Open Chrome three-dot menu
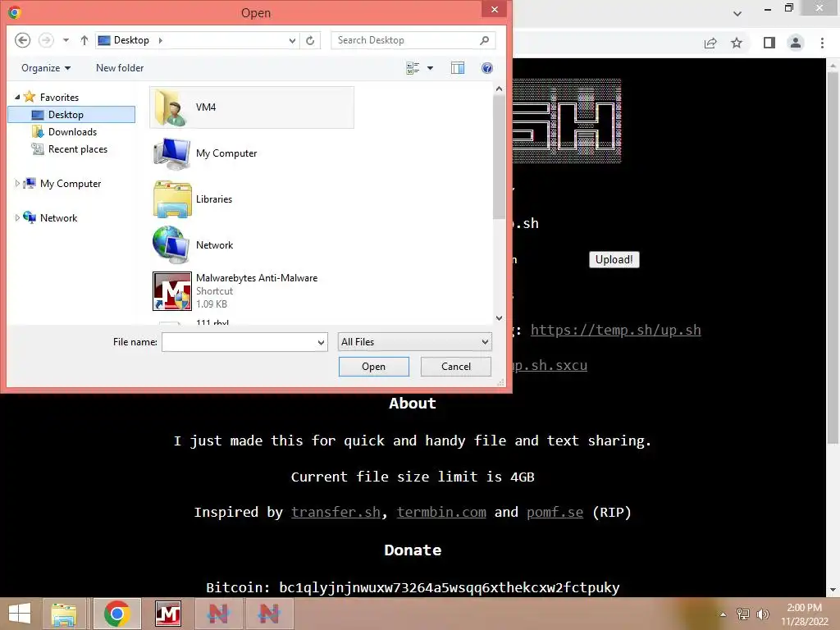The image size is (840, 630). pos(822,43)
